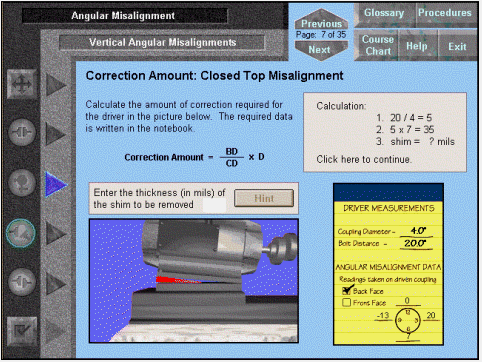482x362 pixels.
Task: Click the red shim wedge in picture
Action: pyautogui.click(x=178, y=280)
